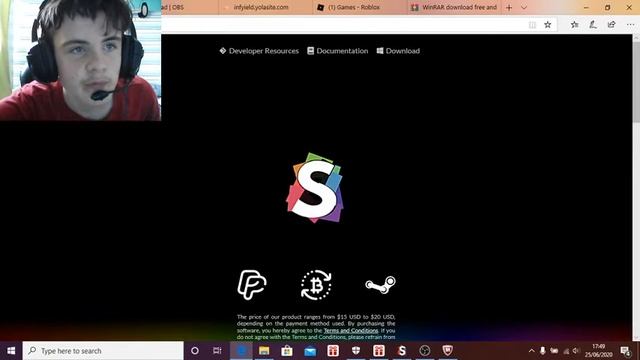Image resolution: width=640 pixels, height=360 pixels.
Task: Open File Explorer from the taskbar
Action: pyautogui.click(x=264, y=351)
